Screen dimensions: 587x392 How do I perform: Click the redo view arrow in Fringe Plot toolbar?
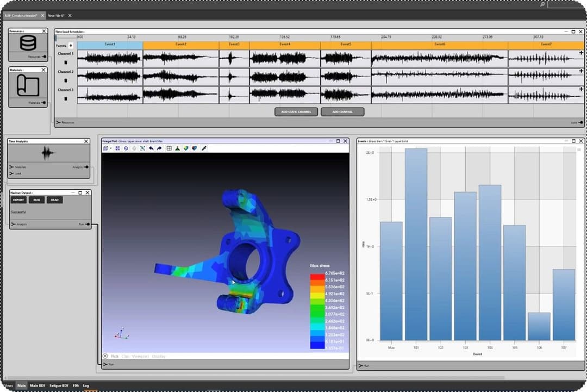click(x=159, y=148)
